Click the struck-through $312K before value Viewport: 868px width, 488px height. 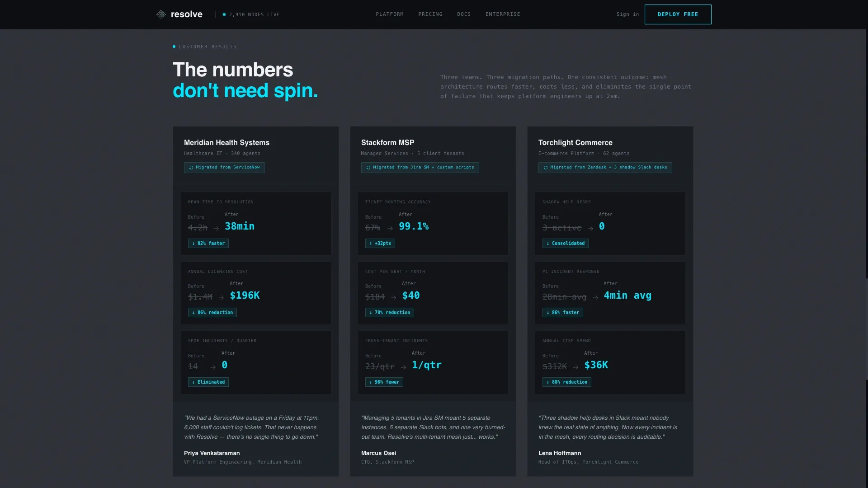click(555, 367)
